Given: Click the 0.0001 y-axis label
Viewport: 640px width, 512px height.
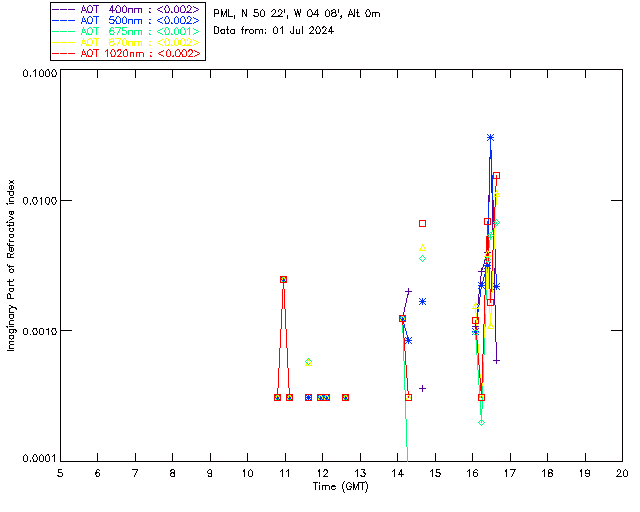Looking at the screenshot, I should 39,458.
